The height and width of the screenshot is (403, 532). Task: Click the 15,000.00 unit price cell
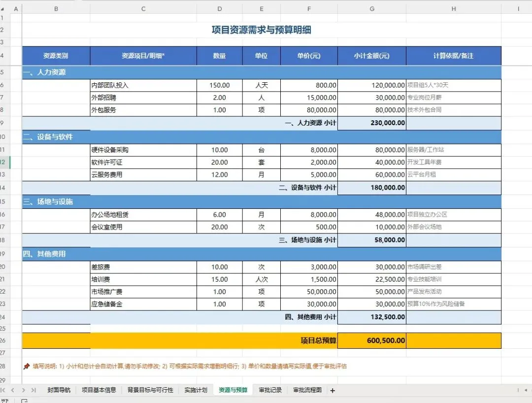coord(309,98)
